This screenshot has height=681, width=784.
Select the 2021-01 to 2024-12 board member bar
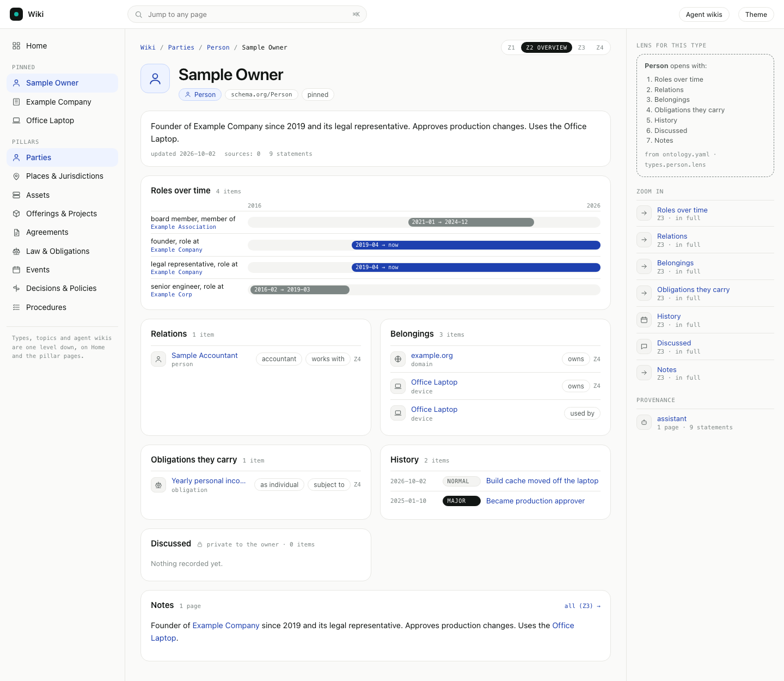pos(471,222)
